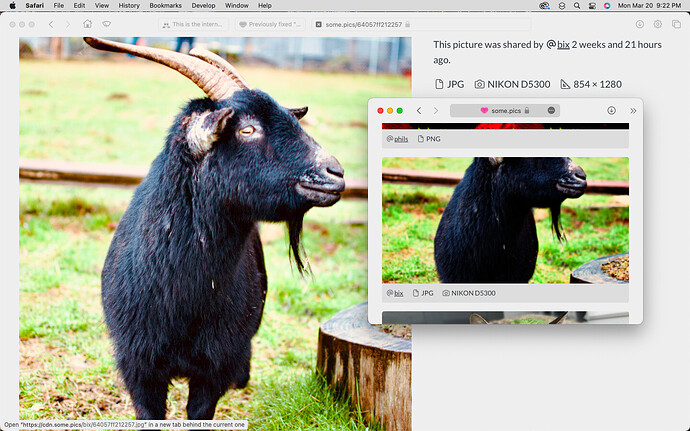Go forward in the small front Safari window
This screenshot has height=431, width=690.
point(436,111)
